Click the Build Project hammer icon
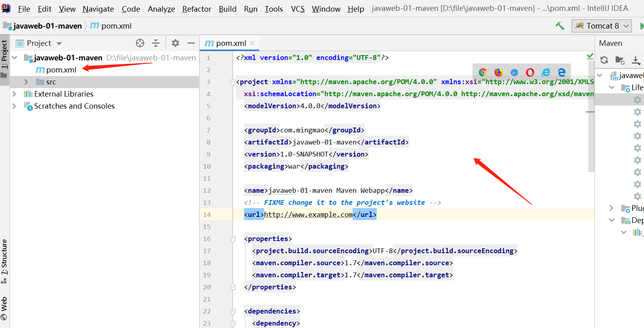The image size is (644, 328). click(560, 26)
